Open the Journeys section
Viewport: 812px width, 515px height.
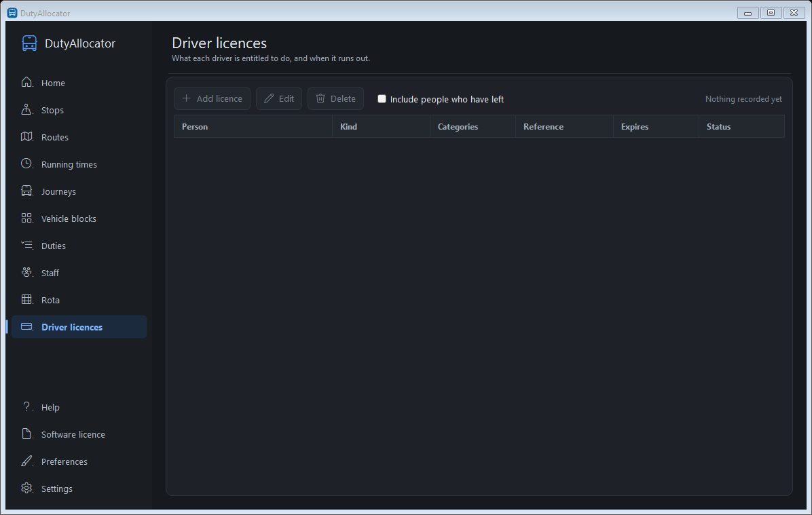(x=79, y=191)
